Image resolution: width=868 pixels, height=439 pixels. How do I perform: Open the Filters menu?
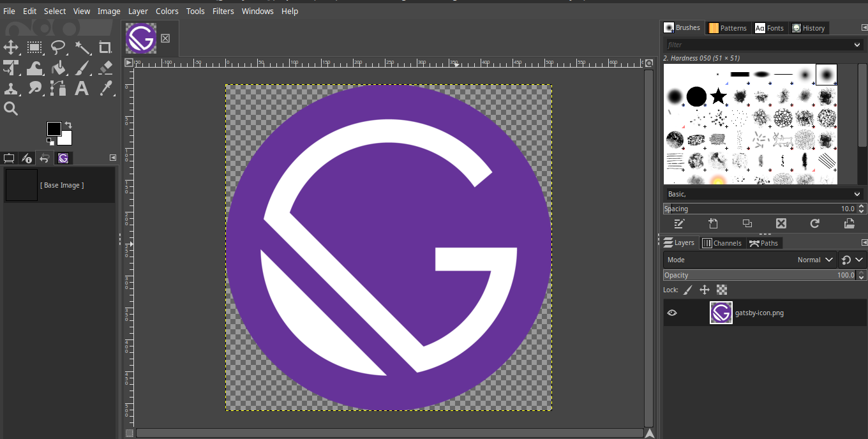pos(223,11)
